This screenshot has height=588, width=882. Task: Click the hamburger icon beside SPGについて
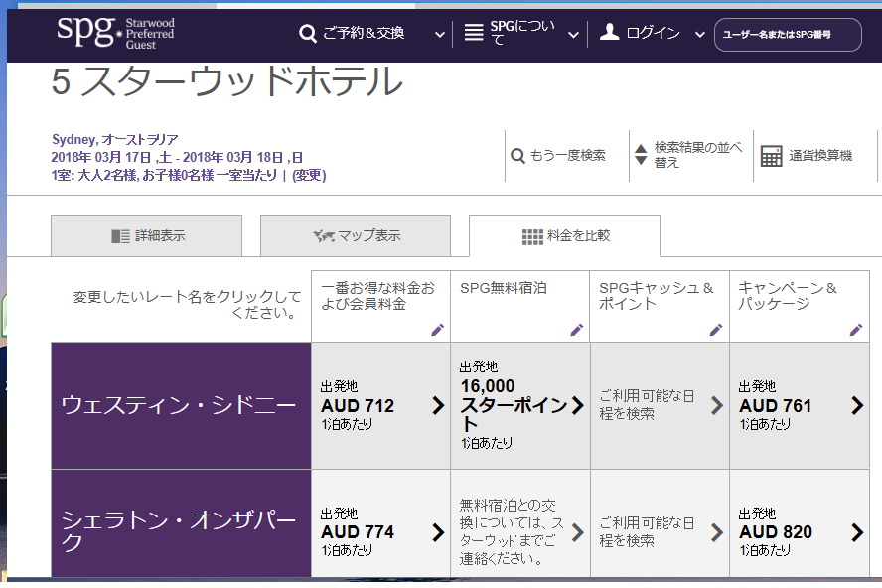474,33
